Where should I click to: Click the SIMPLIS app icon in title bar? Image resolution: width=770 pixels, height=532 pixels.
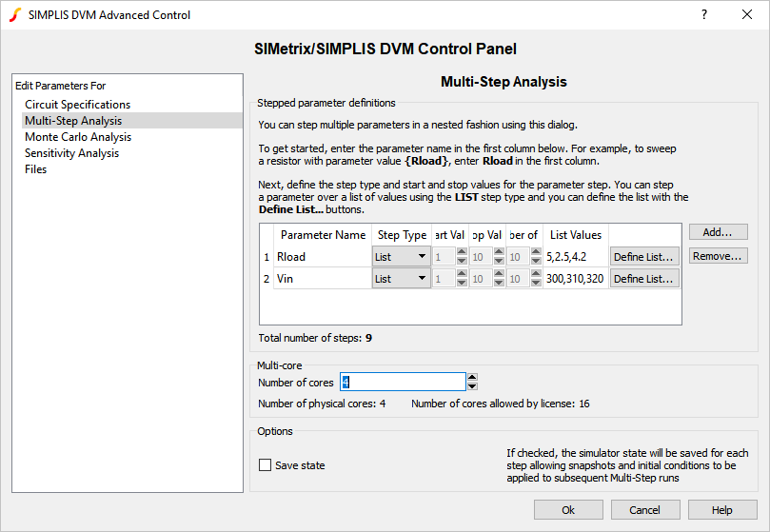(x=14, y=14)
